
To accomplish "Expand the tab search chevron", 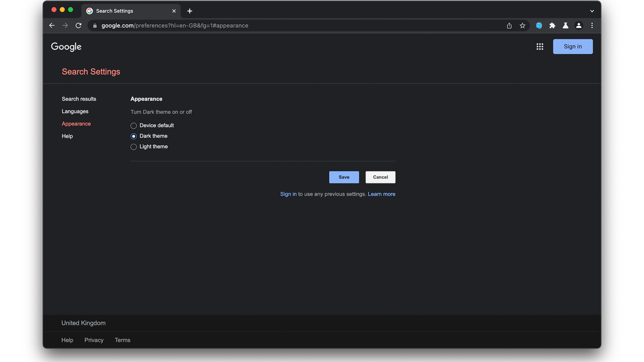I will tap(592, 11).
